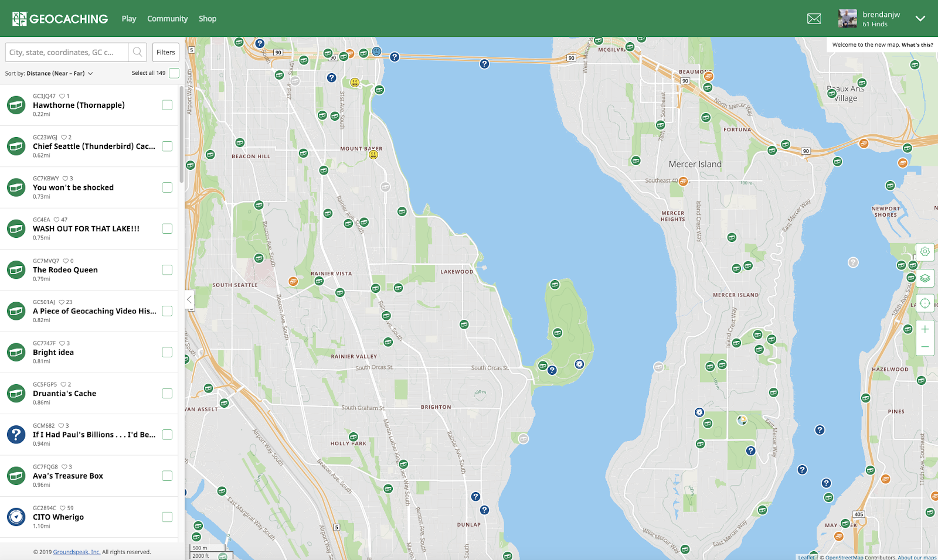The image size is (938, 560).
Task: Open the Sort by Distance dropdown
Action: pyautogui.click(x=49, y=73)
